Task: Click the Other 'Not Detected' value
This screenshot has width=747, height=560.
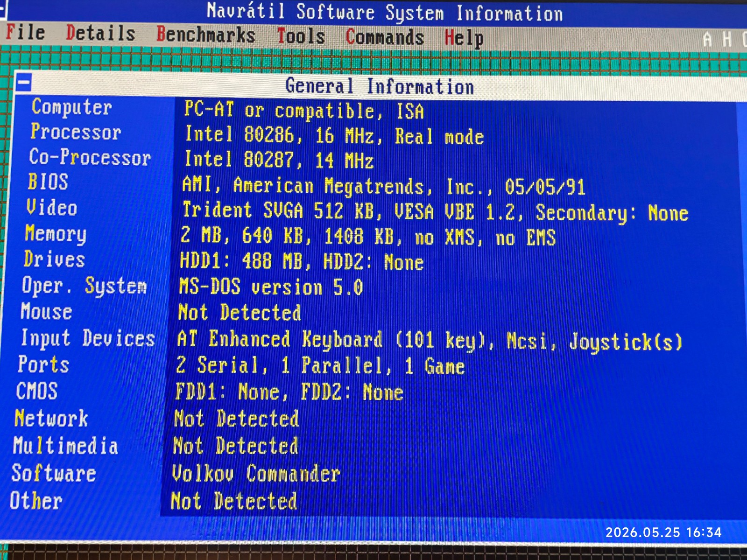Action: coord(234,502)
